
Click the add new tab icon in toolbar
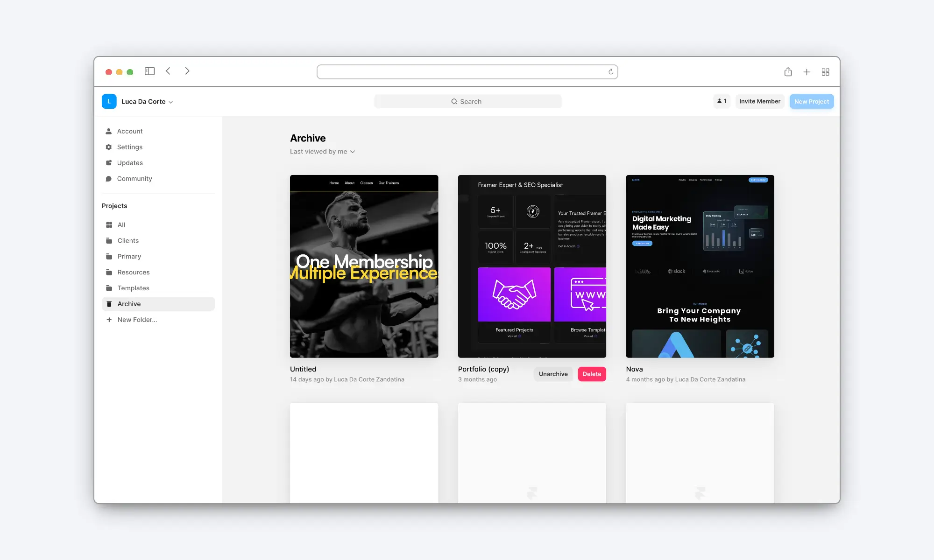tap(807, 71)
